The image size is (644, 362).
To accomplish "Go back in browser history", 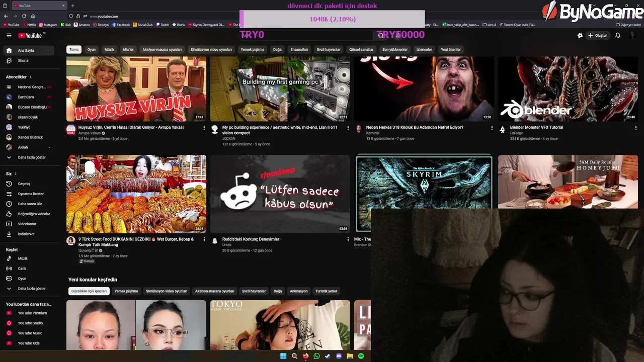I will click(x=6, y=16).
